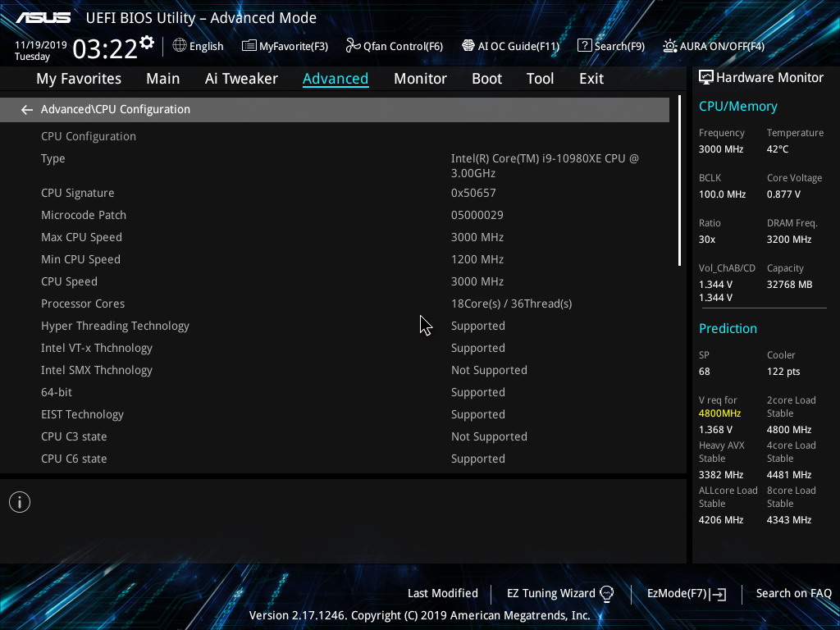840x630 pixels.
Task: Launch EZ Tuning Wizard
Action: [x=550, y=594]
